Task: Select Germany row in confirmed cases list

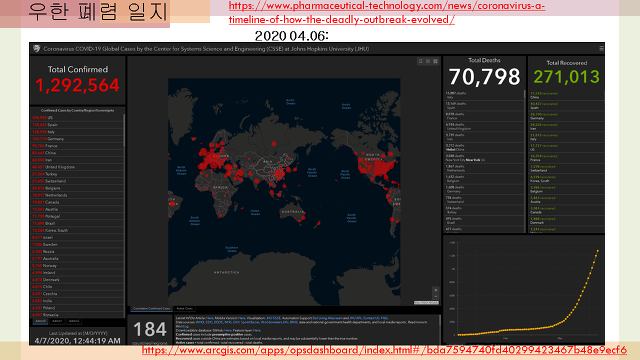Action: (x=77, y=139)
